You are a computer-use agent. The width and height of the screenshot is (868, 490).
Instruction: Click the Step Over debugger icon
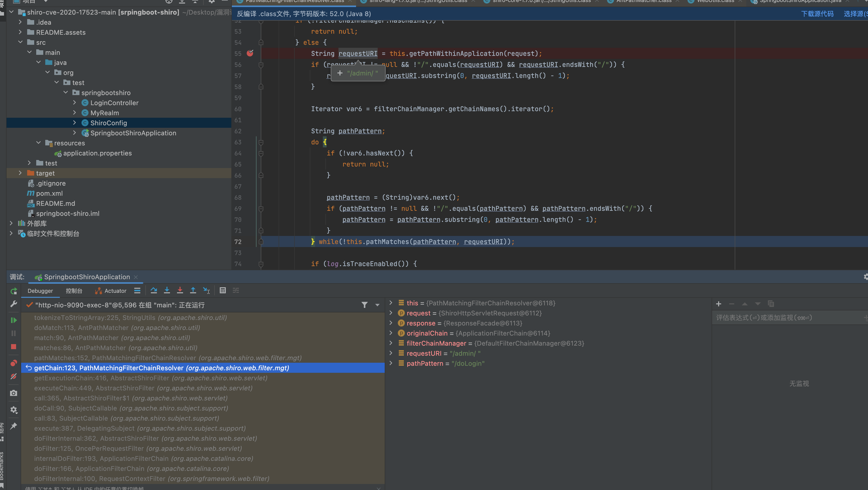154,290
